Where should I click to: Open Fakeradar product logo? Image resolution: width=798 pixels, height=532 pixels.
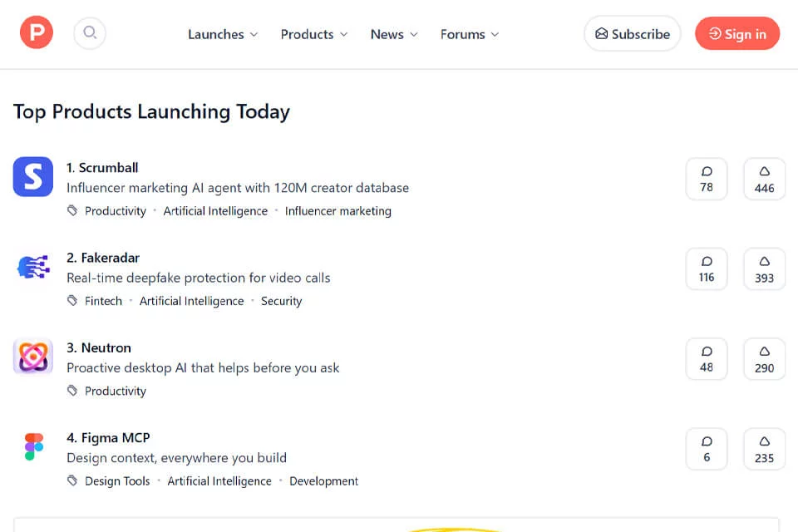[33, 267]
